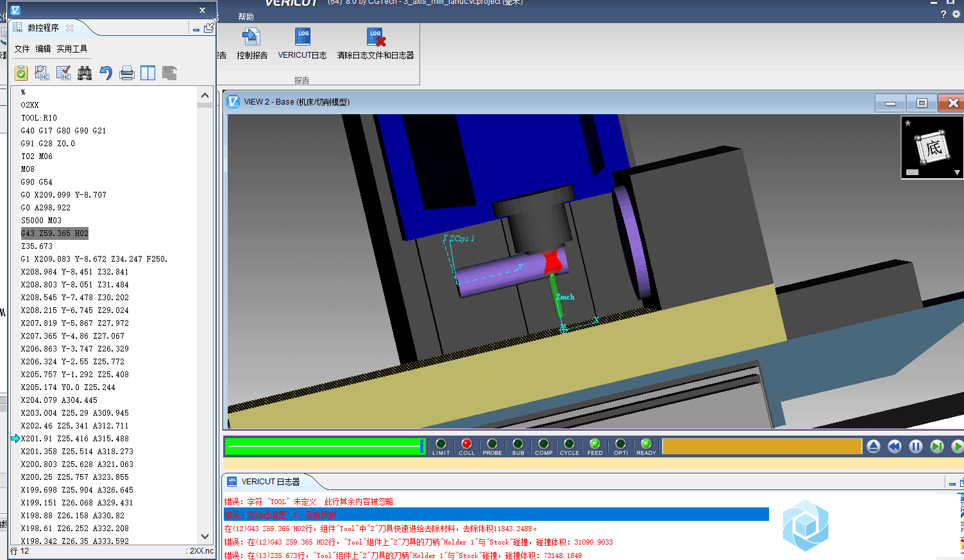Select NC line G90 G54
The width and height of the screenshot is (964, 560).
(37, 182)
